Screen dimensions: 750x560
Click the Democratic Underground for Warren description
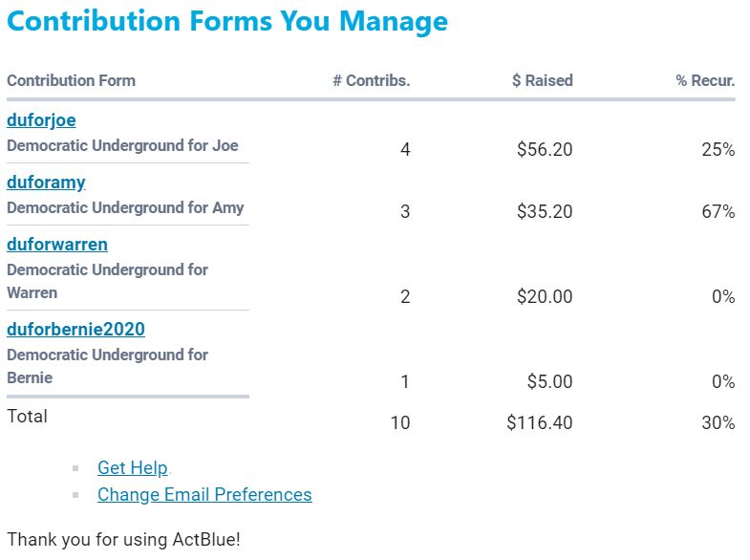(107, 281)
